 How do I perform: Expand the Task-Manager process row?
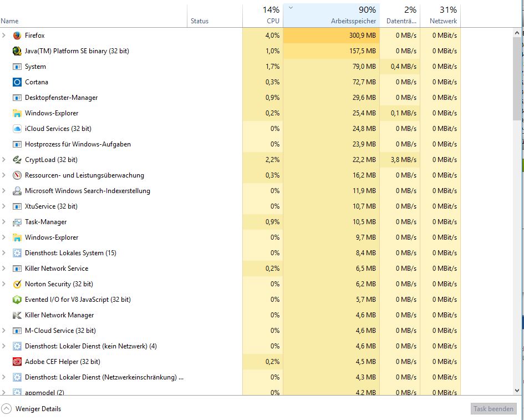(x=4, y=222)
